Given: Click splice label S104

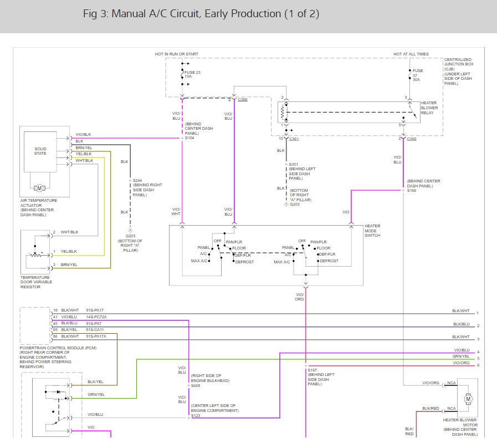Looking at the screenshot, I should point(189,138).
